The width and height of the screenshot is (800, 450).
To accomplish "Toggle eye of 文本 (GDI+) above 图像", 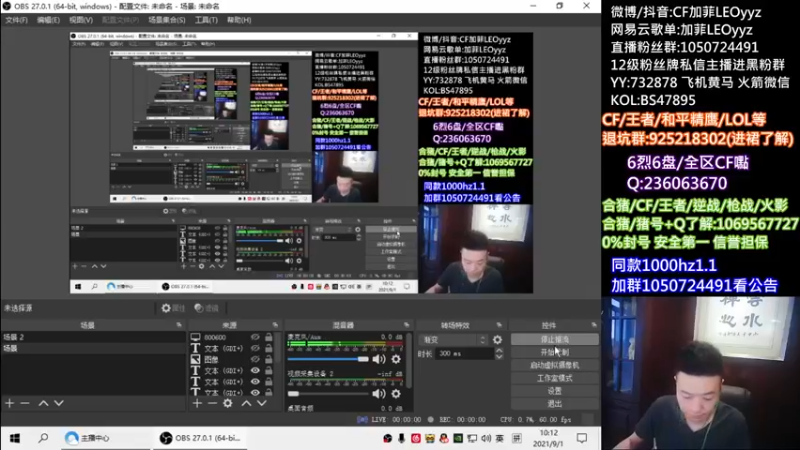I will point(255,348).
